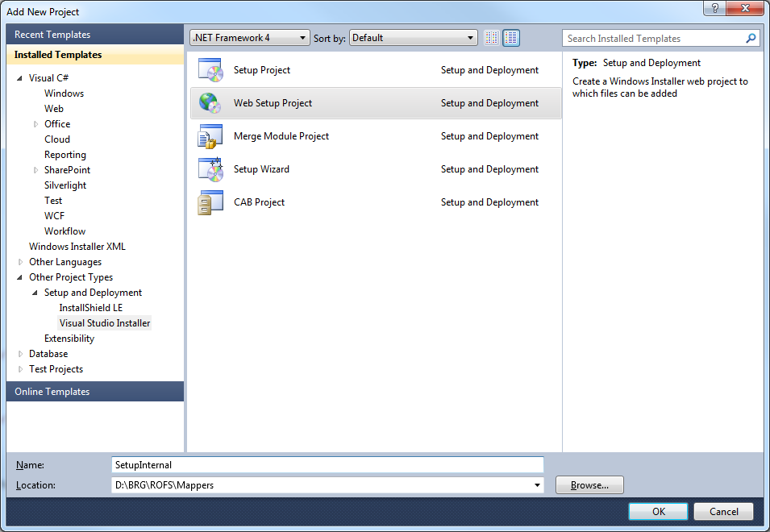Open the Sort by Default dropdown
Screen dimensions: 770x532
pyautogui.click(x=413, y=38)
